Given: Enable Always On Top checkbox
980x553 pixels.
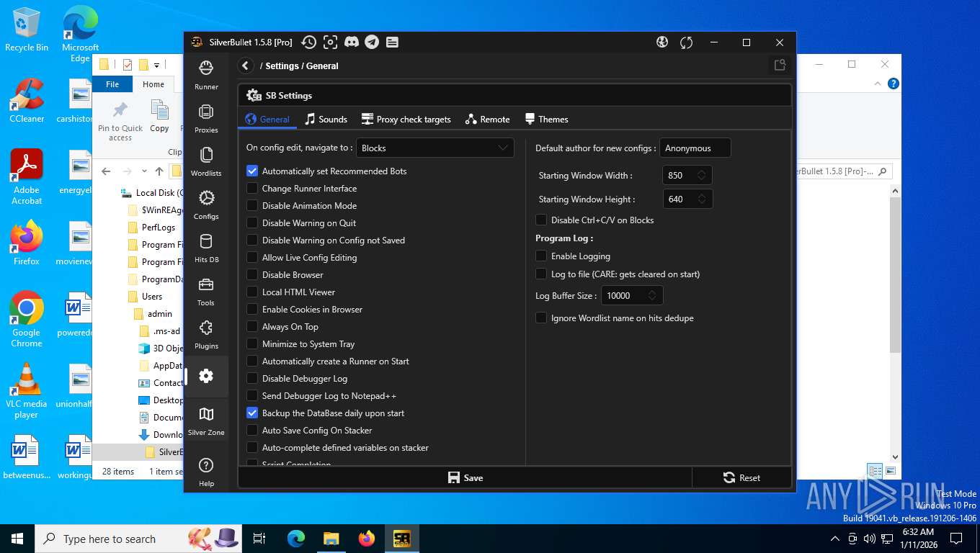Looking at the screenshot, I should [252, 327].
